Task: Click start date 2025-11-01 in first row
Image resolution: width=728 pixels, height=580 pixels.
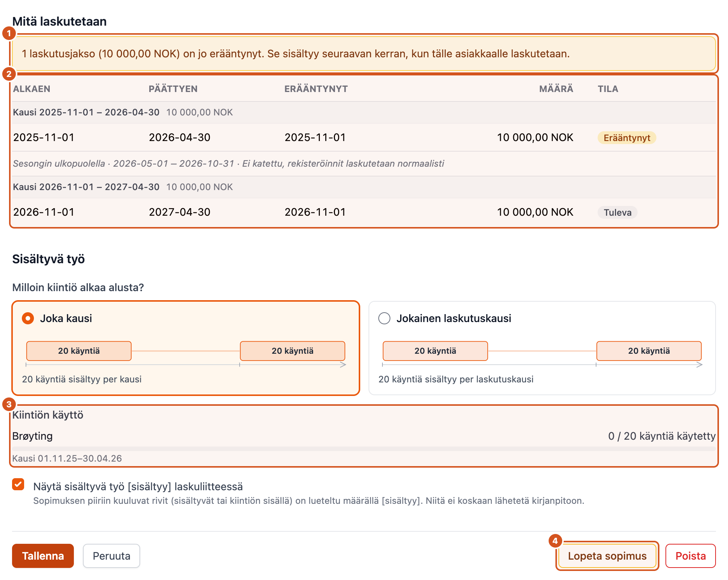Action: (x=44, y=137)
